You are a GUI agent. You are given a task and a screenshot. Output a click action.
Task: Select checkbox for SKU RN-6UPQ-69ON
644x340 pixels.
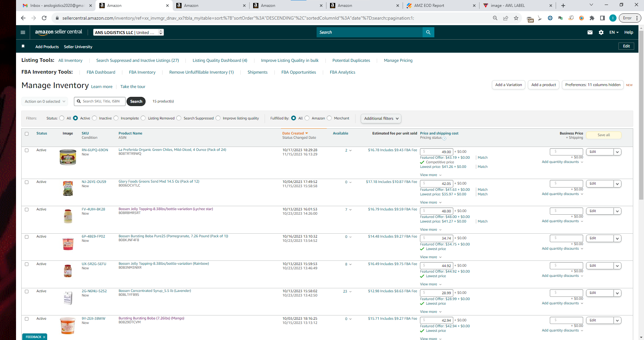coord(27,150)
